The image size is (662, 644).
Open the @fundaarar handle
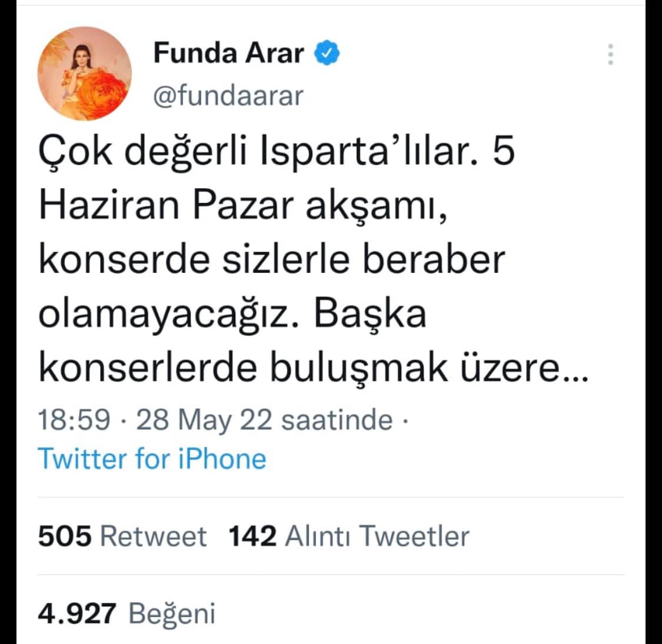[228, 95]
